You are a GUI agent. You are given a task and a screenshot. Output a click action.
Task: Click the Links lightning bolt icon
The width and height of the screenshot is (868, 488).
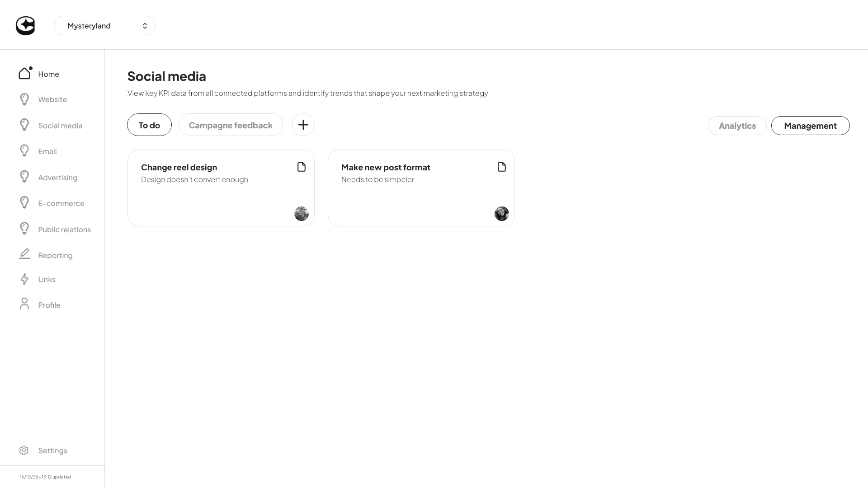(x=25, y=279)
